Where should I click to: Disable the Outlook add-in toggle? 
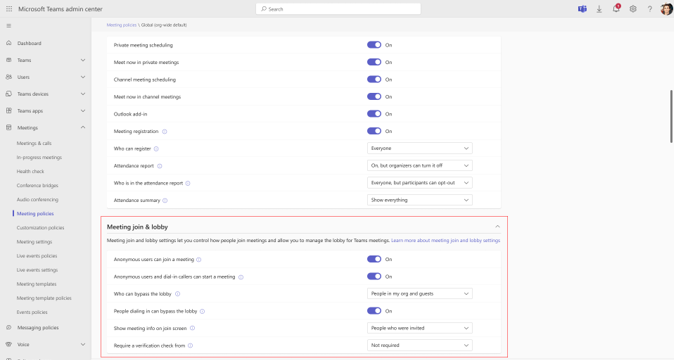[x=374, y=114]
